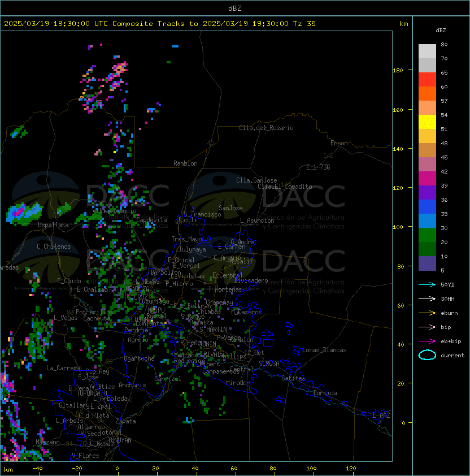This screenshot has height=476, width=470.
Task: Click the 120 km horizontal axis tick label
Action: point(350,469)
